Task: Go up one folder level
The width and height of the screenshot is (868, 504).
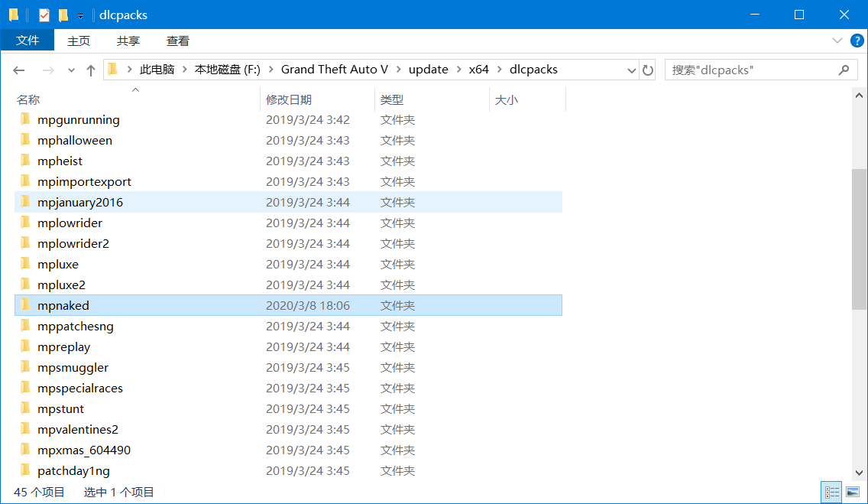Action: pos(91,70)
